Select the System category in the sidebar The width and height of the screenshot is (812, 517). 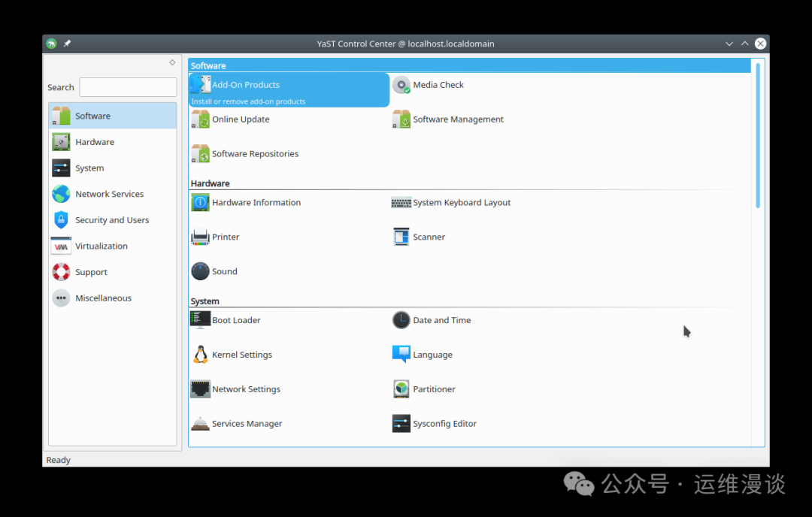(112, 168)
